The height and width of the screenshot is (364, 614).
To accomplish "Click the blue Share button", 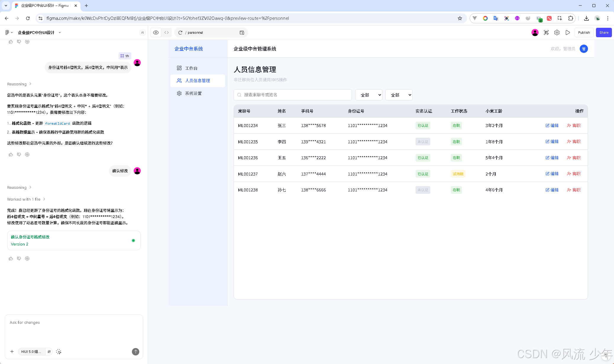I will 604,32.
